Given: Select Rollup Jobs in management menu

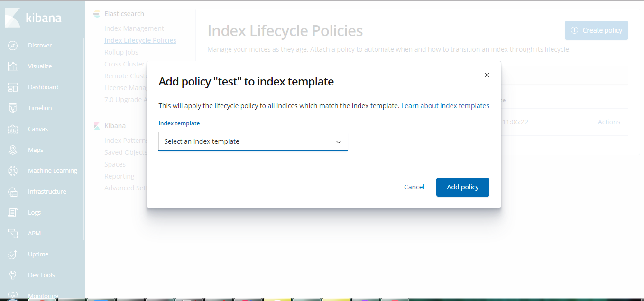Looking at the screenshot, I should click(121, 52).
